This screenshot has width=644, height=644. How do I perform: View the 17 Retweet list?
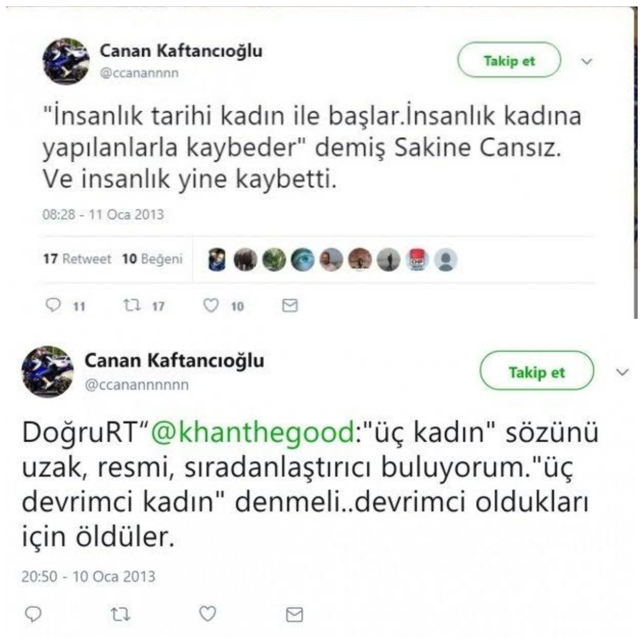pos(77,259)
